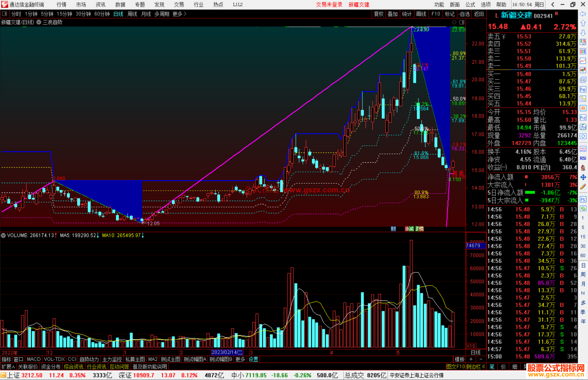The height and width of the screenshot is (380, 588).
Task: Switch to the 周线 period tab
Action: tap(132, 14)
